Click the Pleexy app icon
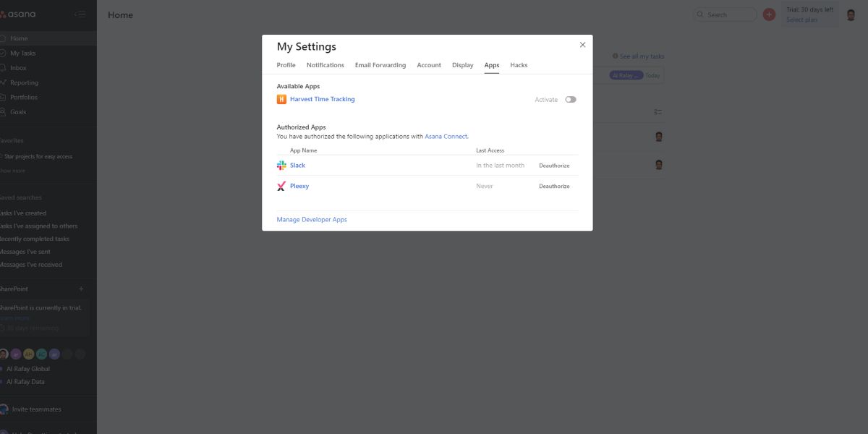The height and width of the screenshot is (434, 868). [281, 186]
